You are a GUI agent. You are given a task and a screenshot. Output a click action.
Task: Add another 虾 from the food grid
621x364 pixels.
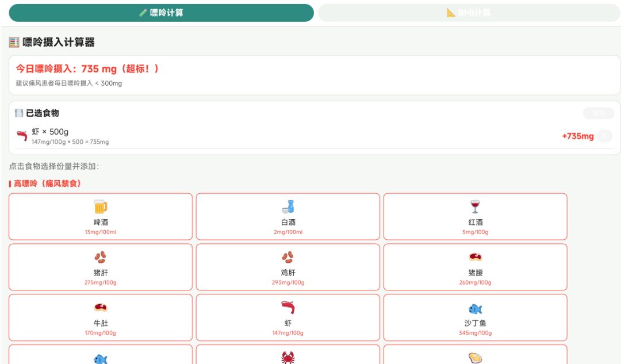[x=288, y=317]
